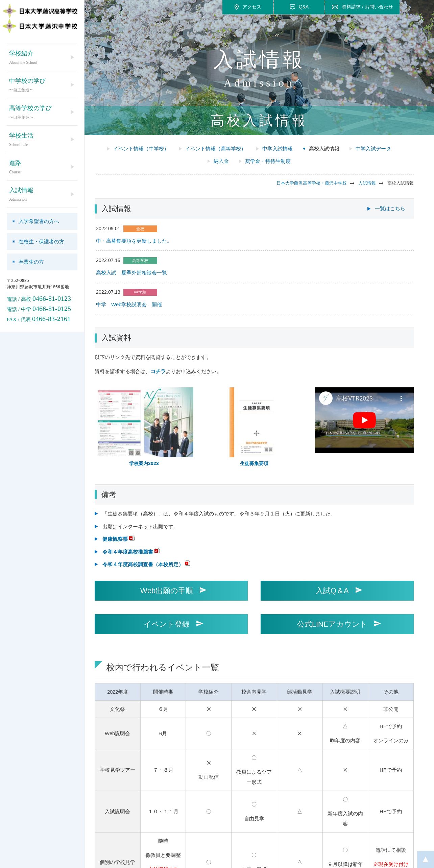Screen dimensions: 434x868
Task: Play the 高校VTR2023 YouTube video
Action: (x=364, y=420)
